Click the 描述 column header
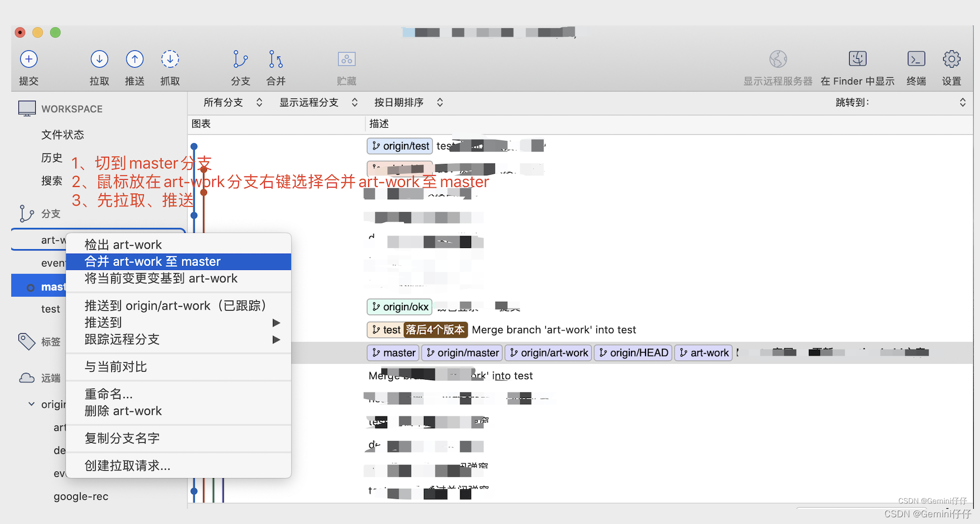The image size is (980, 524). pyautogui.click(x=379, y=124)
